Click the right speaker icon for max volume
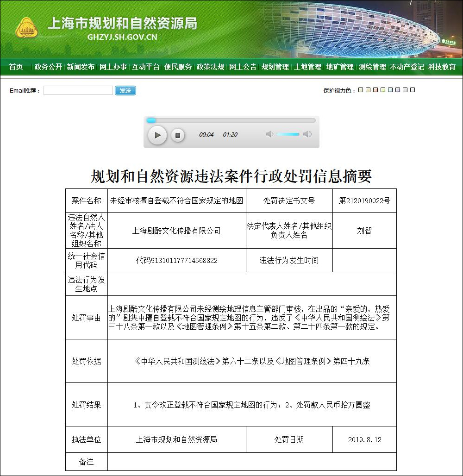The width and height of the screenshot is (463, 476). coord(308,134)
